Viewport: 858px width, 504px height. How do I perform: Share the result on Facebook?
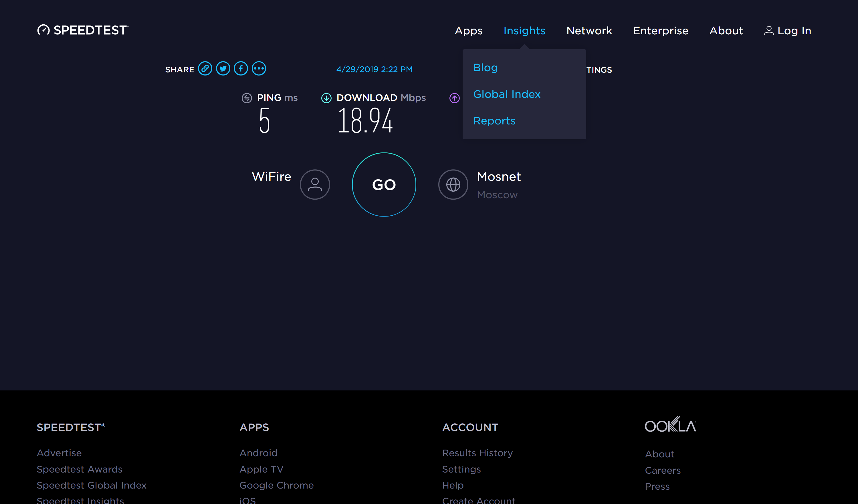[x=241, y=69]
